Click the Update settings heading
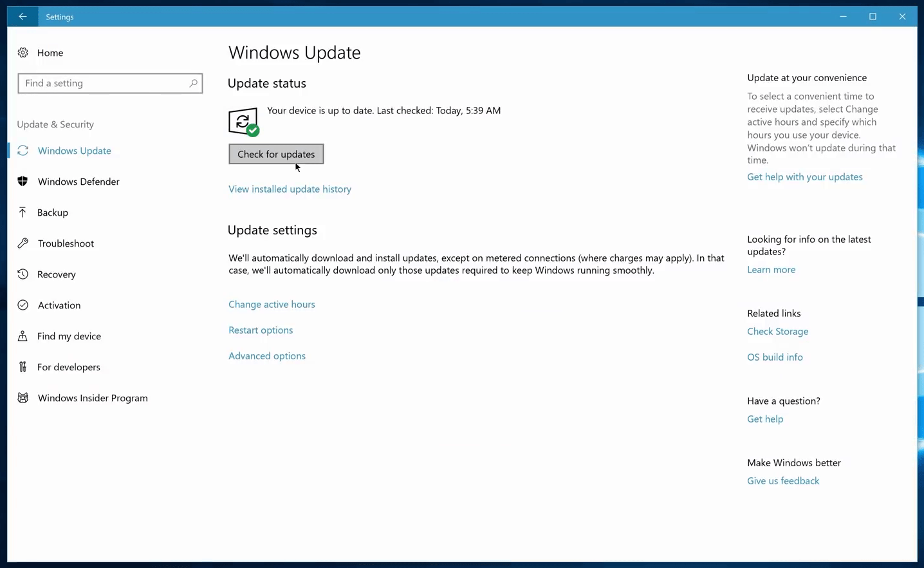Image resolution: width=924 pixels, height=568 pixels. [x=272, y=230]
